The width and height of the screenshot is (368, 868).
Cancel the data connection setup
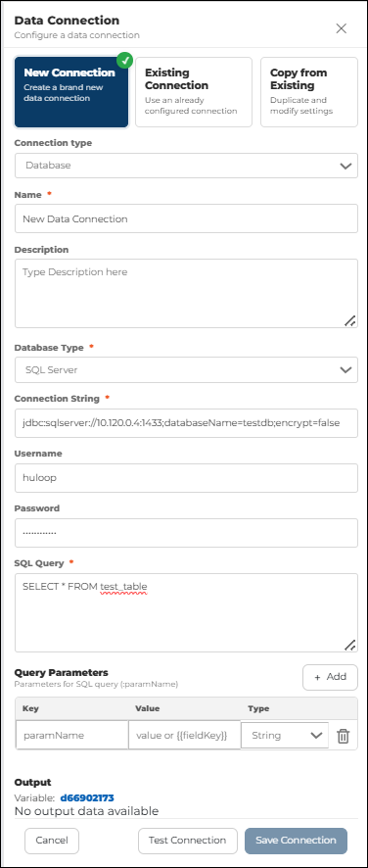pos(52,841)
